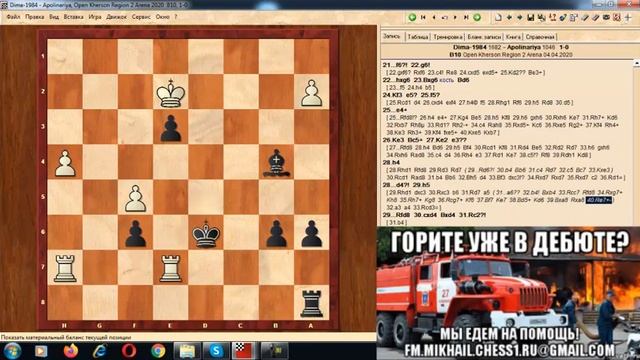Create new game with blank page icon
Image resolution: width=640 pixels, height=360 pixels.
[x=498, y=17]
